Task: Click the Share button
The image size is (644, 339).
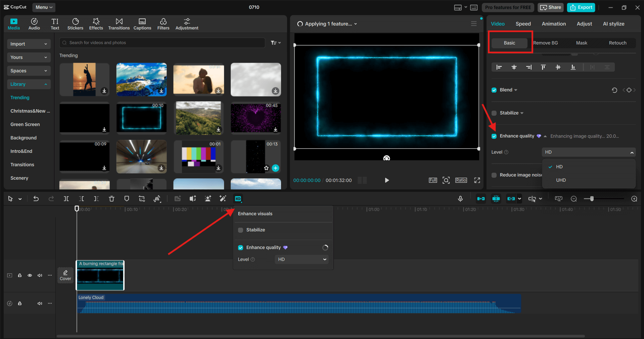Action: [x=550, y=7]
